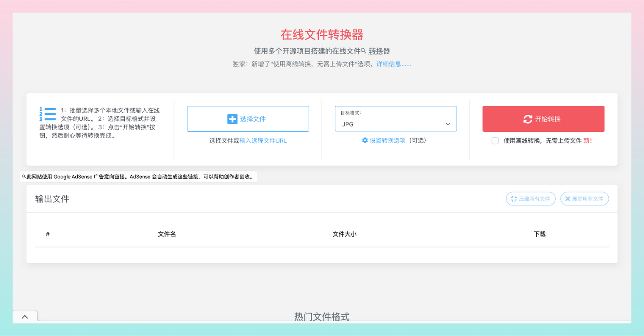The height and width of the screenshot is (336, 644).
Task: Enable 使用离线转换 checkbox
Action: click(495, 141)
